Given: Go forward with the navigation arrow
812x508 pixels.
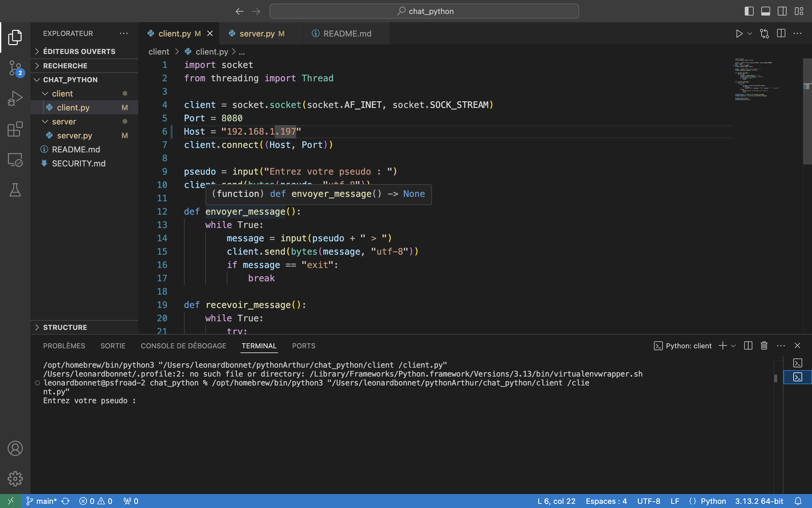Looking at the screenshot, I should [256, 11].
